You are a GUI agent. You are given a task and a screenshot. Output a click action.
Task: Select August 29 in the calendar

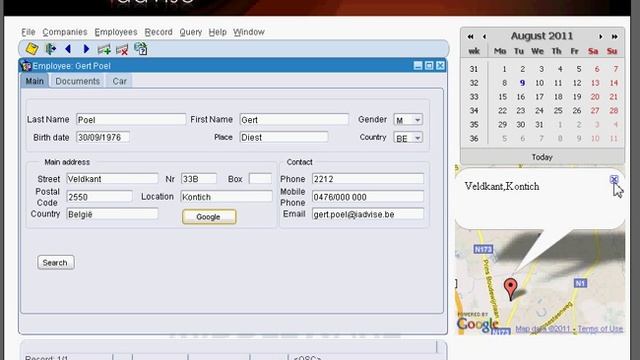(x=502, y=124)
